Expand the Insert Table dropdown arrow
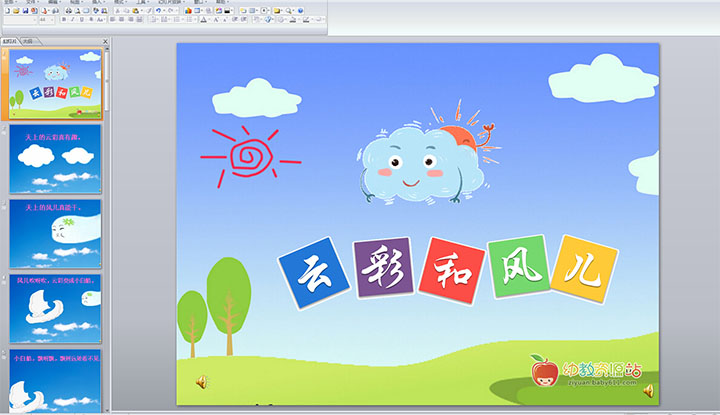 click(202, 11)
